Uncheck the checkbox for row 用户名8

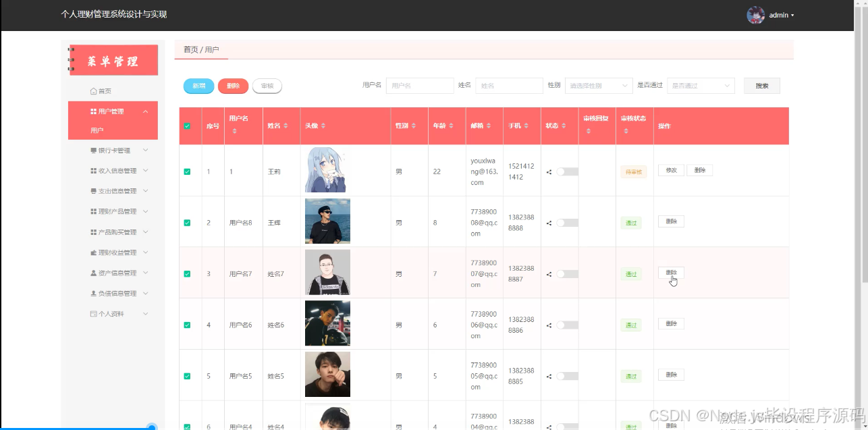click(187, 223)
